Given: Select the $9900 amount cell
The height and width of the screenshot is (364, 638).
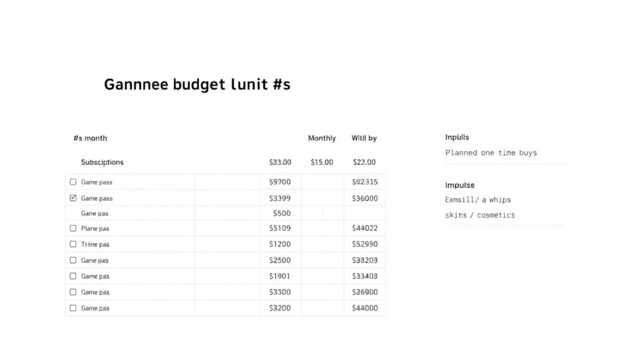Looking at the screenshot, I should (281, 182).
